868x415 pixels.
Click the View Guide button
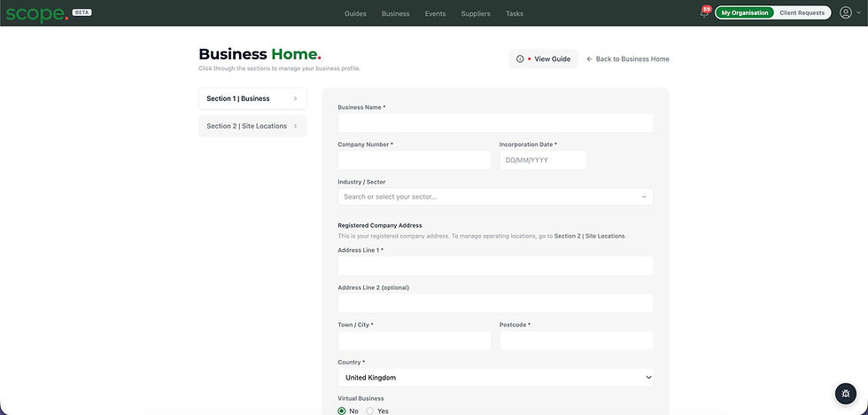[x=543, y=59]
